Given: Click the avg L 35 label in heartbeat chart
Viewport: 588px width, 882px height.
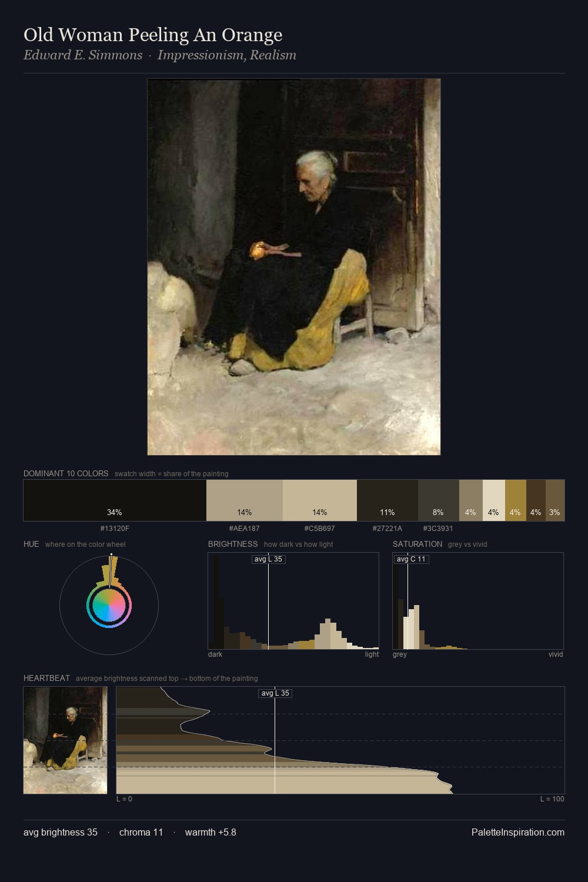Looking at the screenshot, I should (275, 693).
